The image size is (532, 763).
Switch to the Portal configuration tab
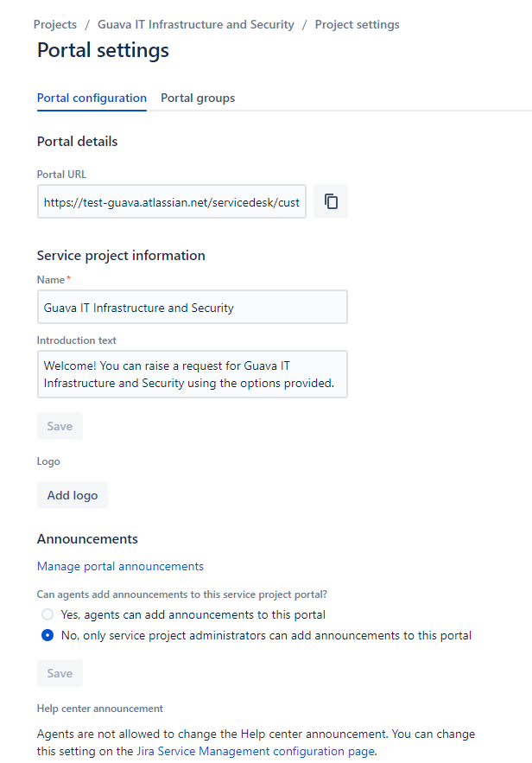[92, 98]
